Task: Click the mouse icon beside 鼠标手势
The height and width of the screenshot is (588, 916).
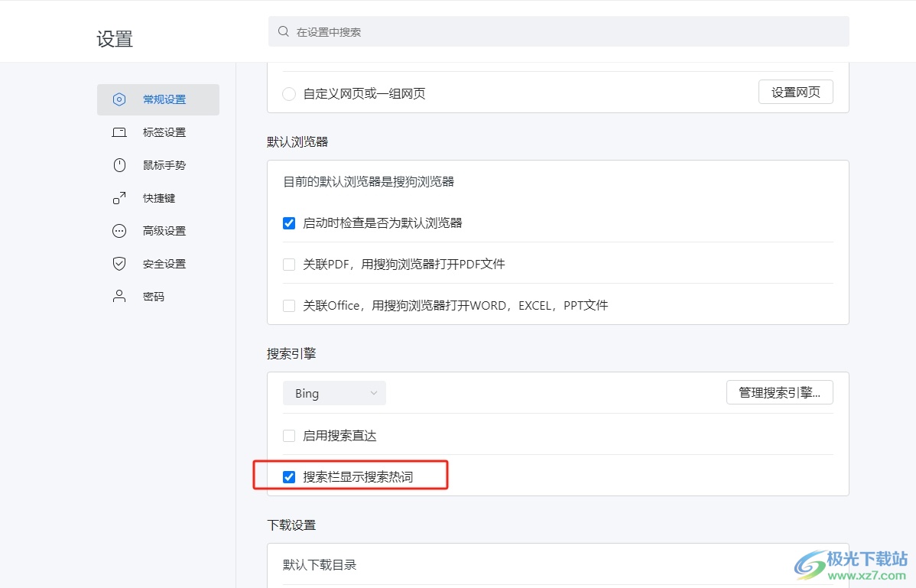Action: [x=119, y=165]
